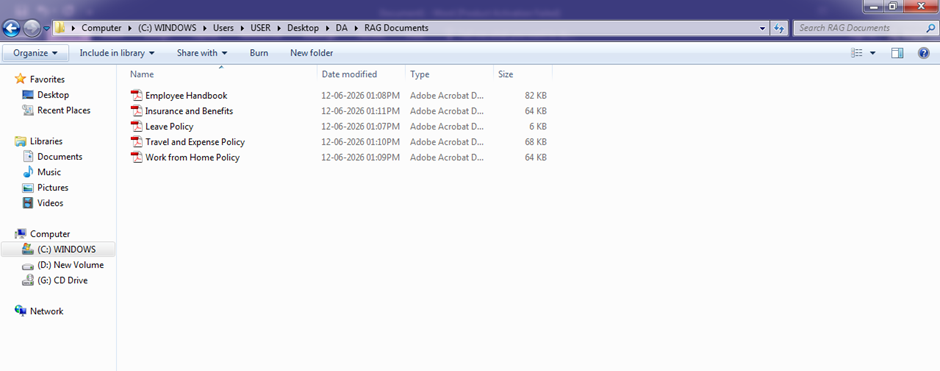This screenshot has height=371, width=940.
Task: Expand the address bar history dropdown
Action: pyautogui.click(x=763, y=28)
